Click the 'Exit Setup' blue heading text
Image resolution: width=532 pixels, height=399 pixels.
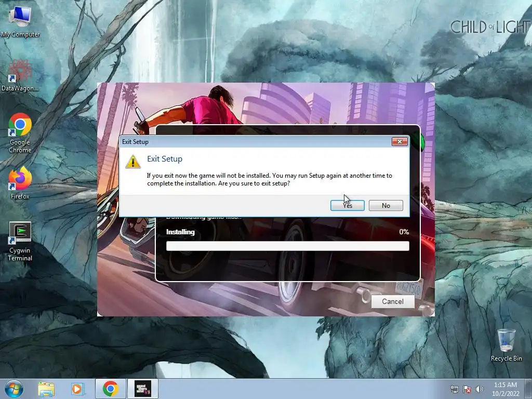[165, 159]
